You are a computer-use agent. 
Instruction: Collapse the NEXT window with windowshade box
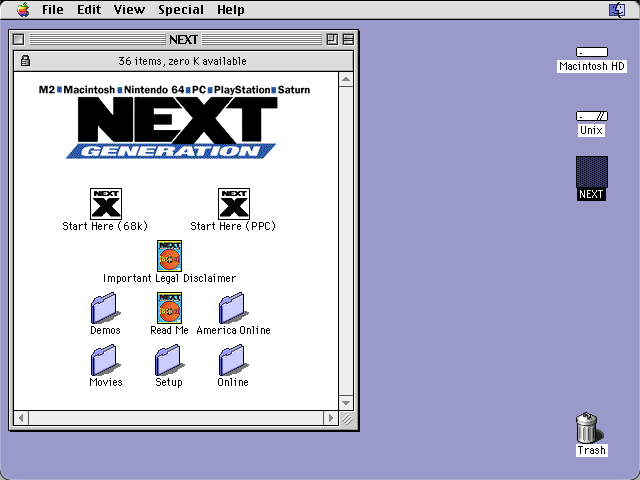pyautogui.click(x=348, y=40)
